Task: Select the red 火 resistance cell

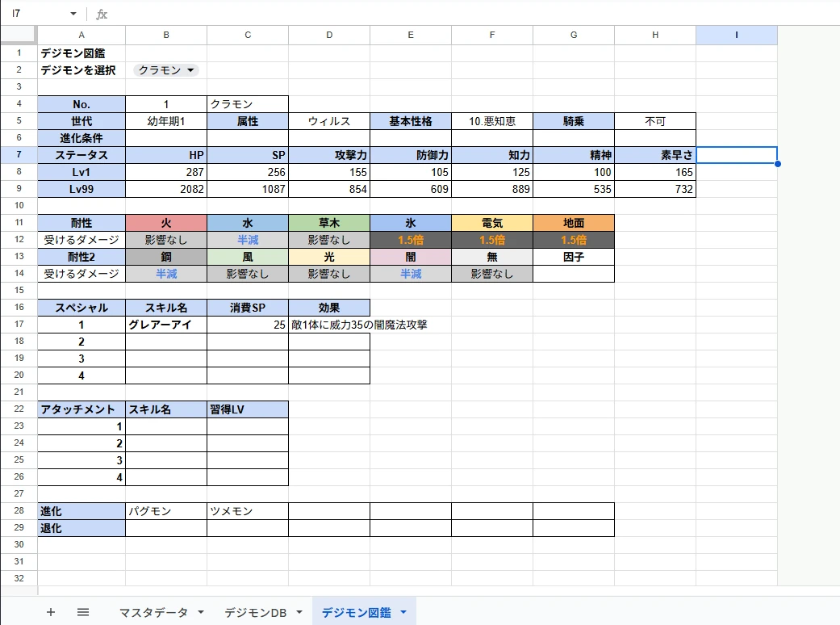Action: (x=166, y=223)
